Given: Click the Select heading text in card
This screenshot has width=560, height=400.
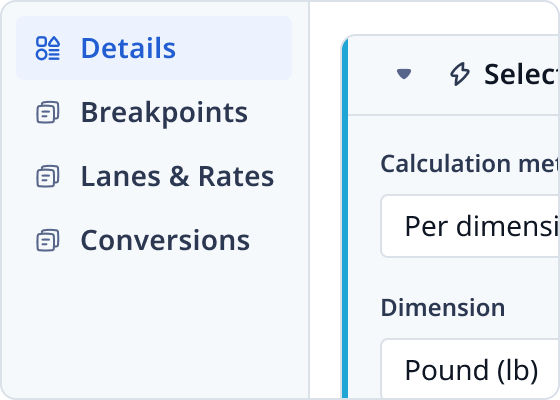Looking at the screenshot, I should coord(521,74).
